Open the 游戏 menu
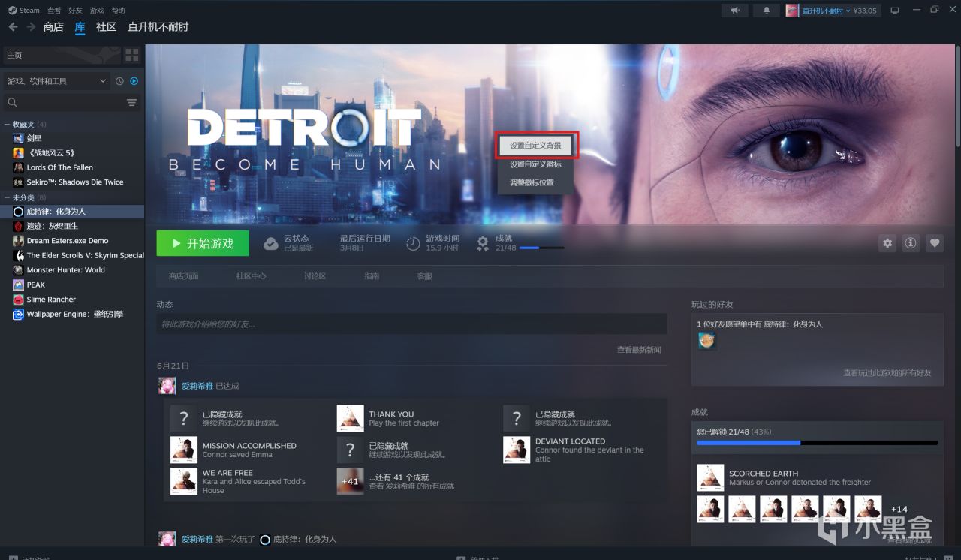 click(97, 11)
